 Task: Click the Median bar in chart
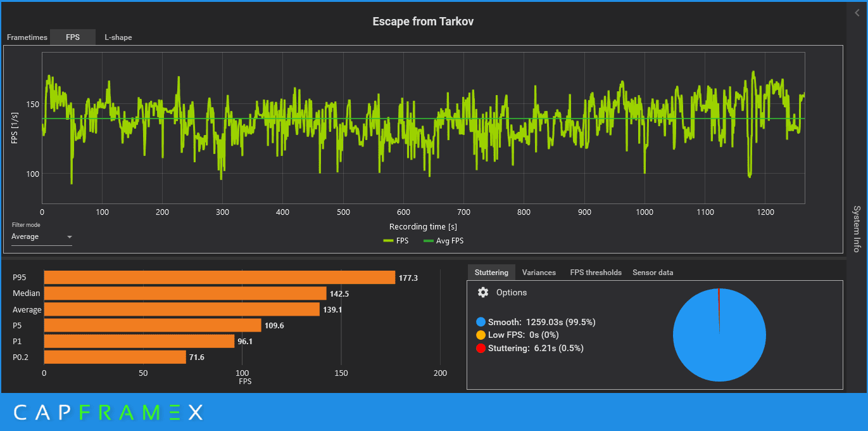point(186,293)
